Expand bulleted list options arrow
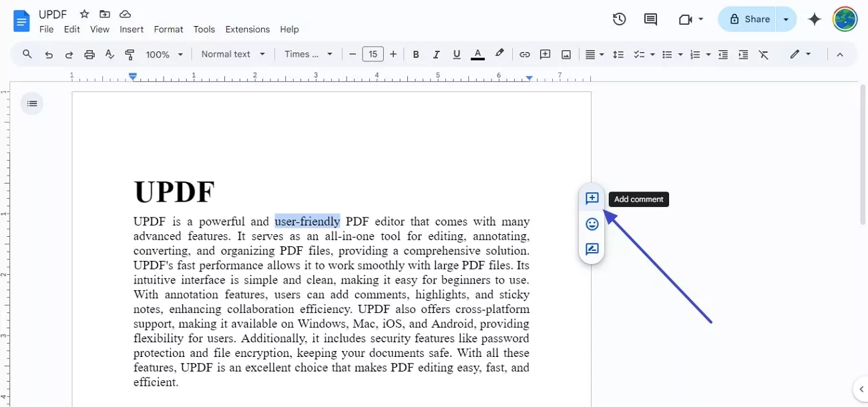Viewport: 868px width, 407px height. click(x=680, y=55)
